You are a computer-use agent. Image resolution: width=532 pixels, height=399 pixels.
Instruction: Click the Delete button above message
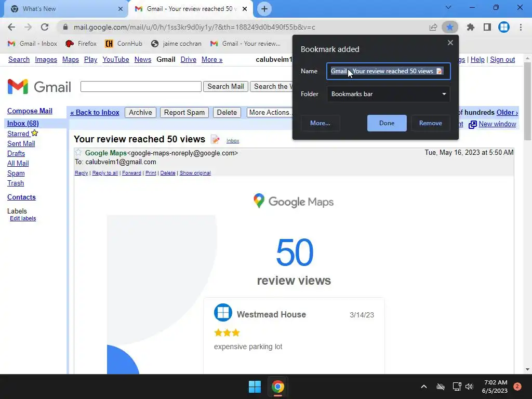point(227,112)
